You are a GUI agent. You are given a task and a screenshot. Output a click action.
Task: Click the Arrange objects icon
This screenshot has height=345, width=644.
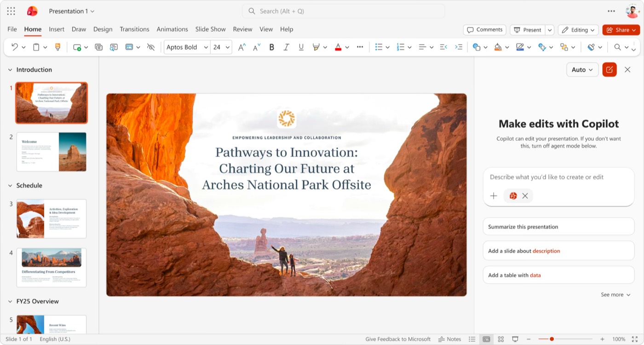click(563, 47)
